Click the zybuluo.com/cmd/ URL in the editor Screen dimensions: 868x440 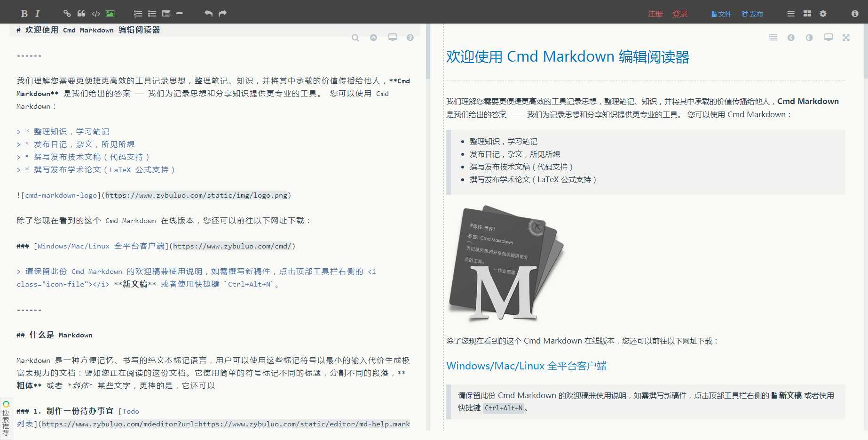tap(232, 246)
